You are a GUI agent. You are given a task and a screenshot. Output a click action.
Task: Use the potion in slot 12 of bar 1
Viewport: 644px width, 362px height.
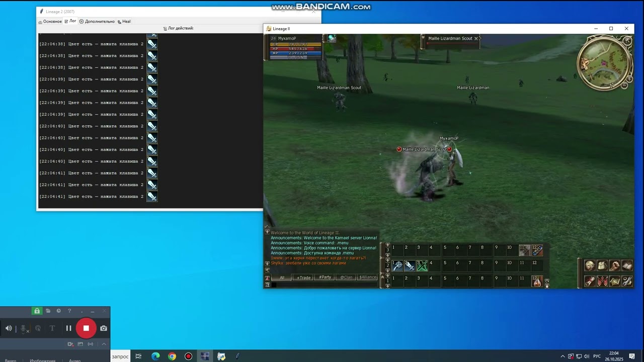(x=537, y=281)
